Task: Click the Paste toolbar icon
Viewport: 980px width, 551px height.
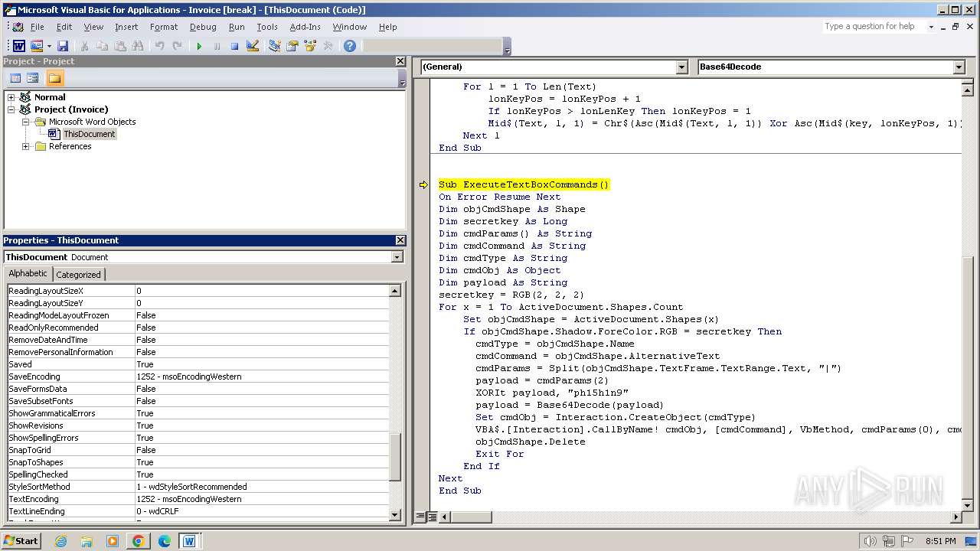Action: (119, 46)
